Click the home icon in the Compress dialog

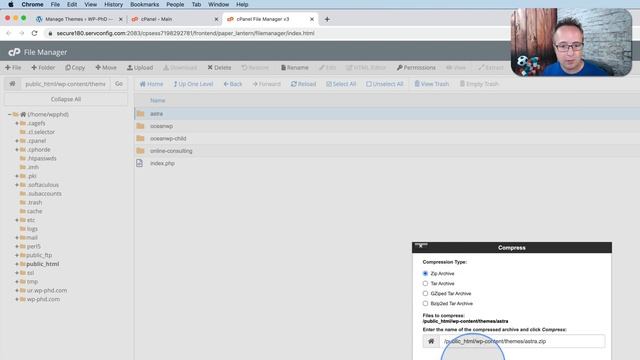(431, 341)
